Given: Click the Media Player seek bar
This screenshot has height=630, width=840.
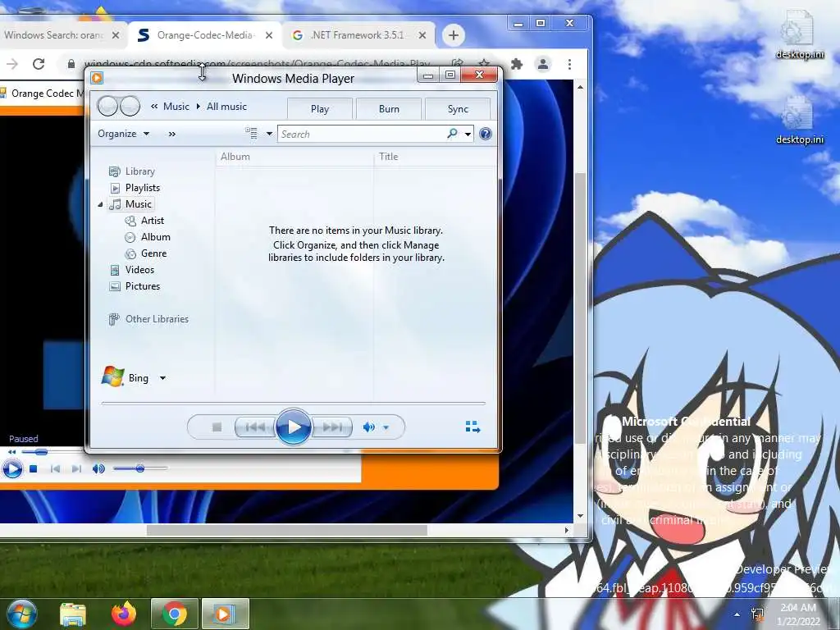Looking at the screenshot, I should point(293,403).
